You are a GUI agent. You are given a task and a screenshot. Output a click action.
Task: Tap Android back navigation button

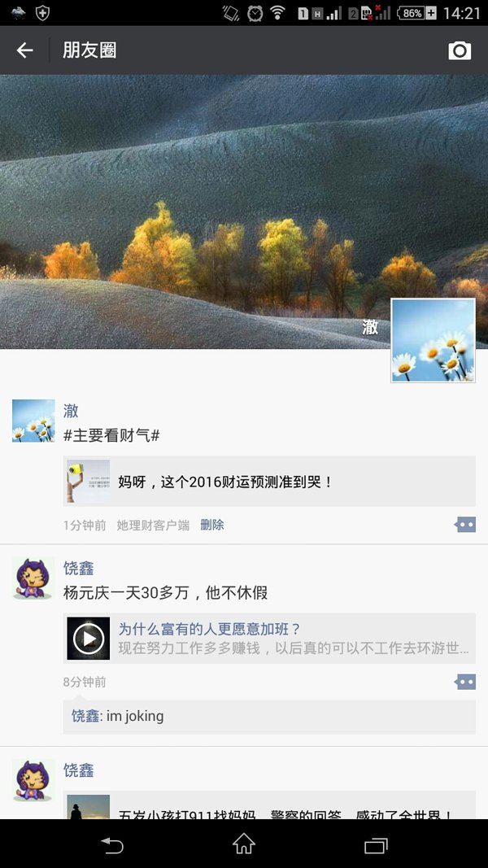point(111,844)
